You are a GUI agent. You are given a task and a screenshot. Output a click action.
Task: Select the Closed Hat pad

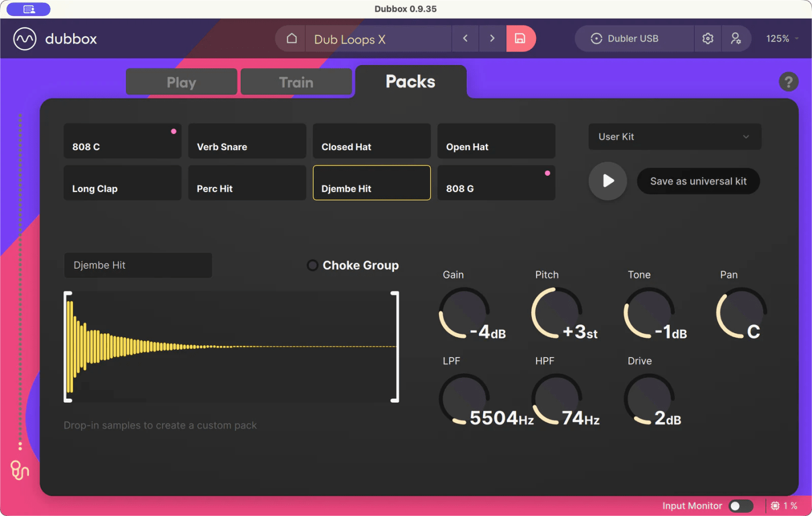(x=372, y=141)
